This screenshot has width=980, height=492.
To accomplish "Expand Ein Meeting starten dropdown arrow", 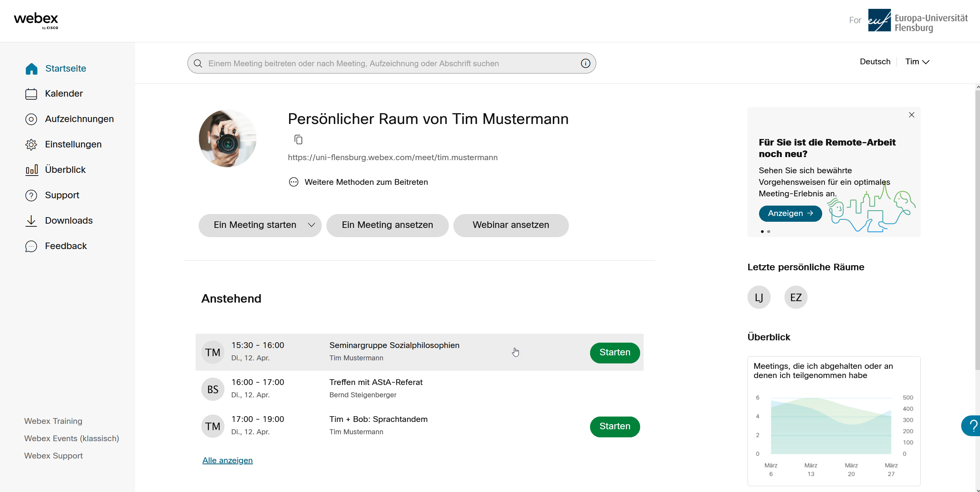I will coord(311,225).
